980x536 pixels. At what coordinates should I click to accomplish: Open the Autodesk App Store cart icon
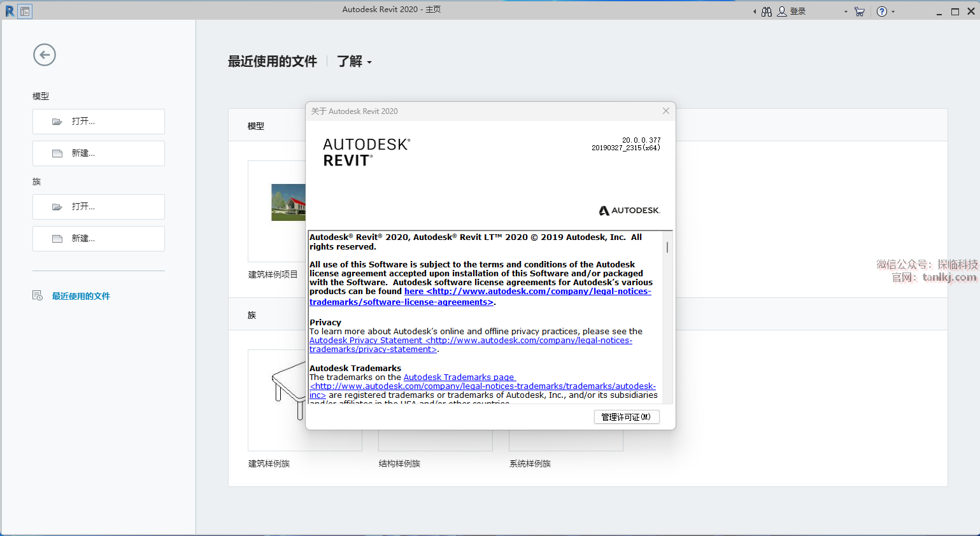coord(860,11)
